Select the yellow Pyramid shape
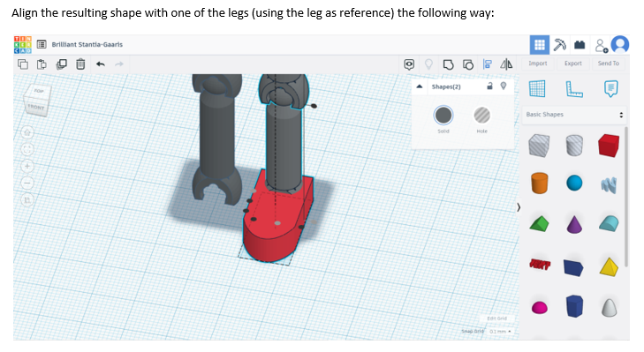The height and width of the screenshot is (352, 644). (x=609, y=267)
